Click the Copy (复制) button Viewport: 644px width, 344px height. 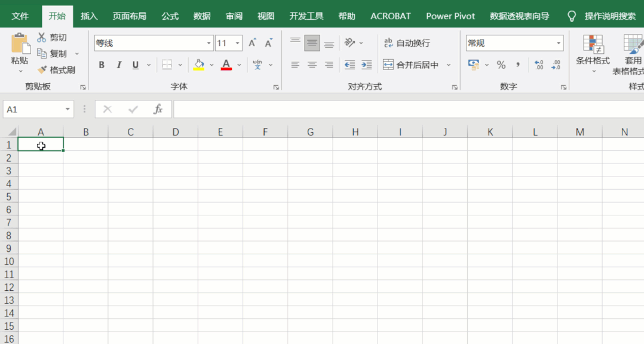pos(52,53)
